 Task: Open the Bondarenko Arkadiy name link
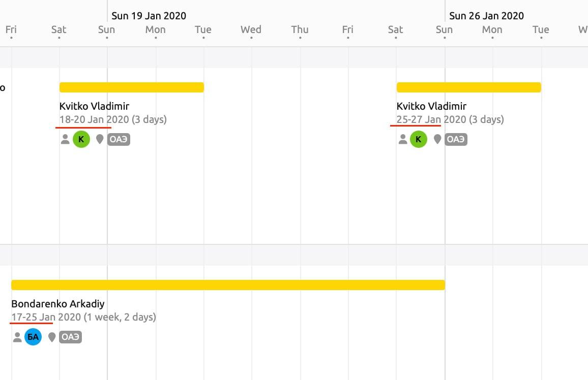[58, 304]
